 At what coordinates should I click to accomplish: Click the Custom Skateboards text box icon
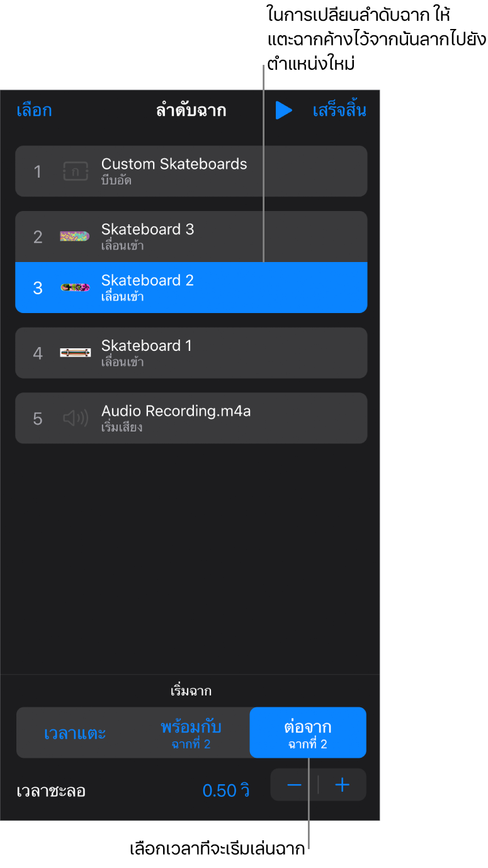[x=76, y=171]
